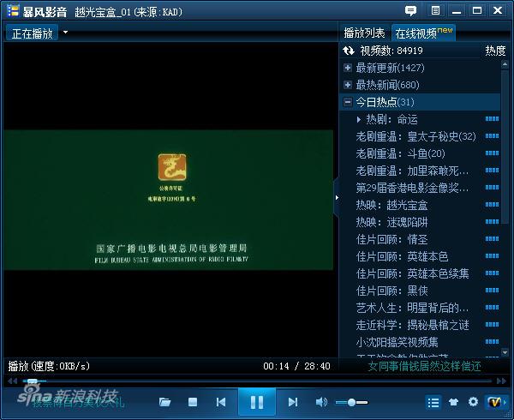Click the yellow V toolbox icon
The image size is (514, 420).
[x=493, y=402]
